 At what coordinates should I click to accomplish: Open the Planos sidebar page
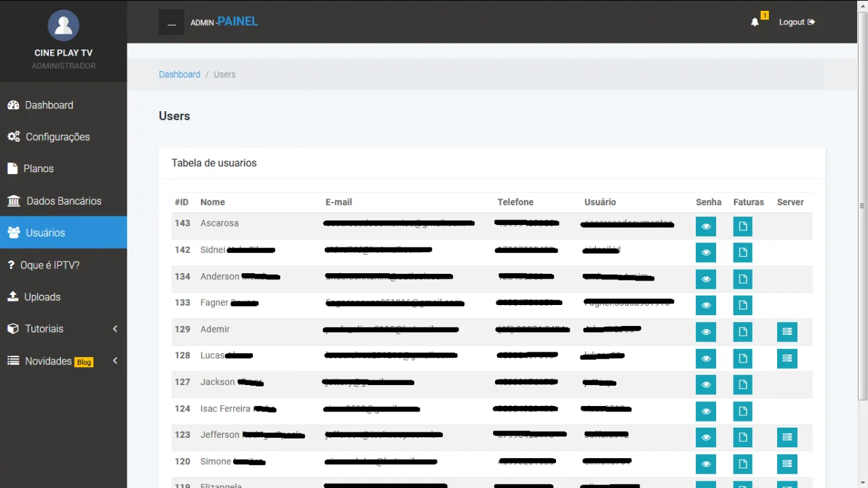[x=39, y=169]
